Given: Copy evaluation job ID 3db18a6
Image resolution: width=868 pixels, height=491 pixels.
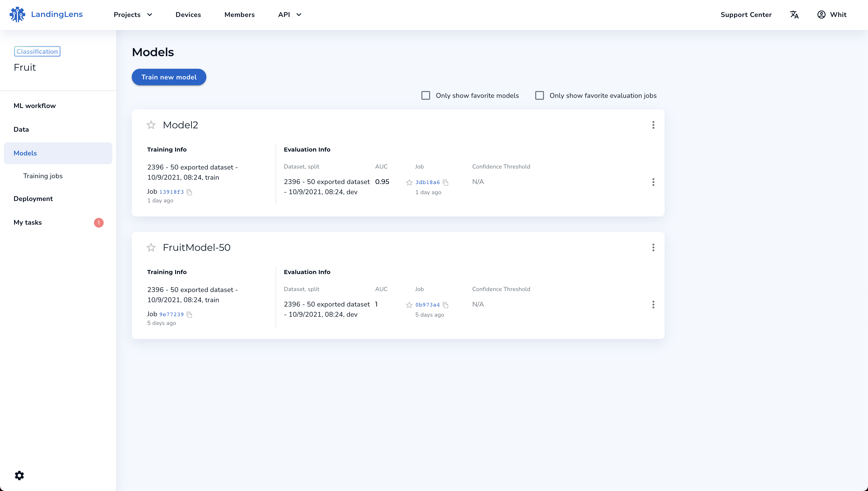Looking at the screenshot, I should coord(445,183).
